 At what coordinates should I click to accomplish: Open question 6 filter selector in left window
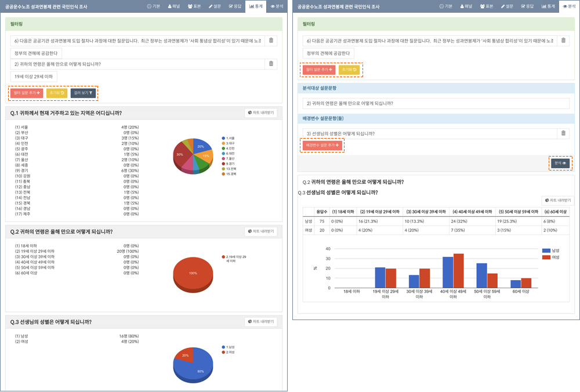click(x=137, y=41)
